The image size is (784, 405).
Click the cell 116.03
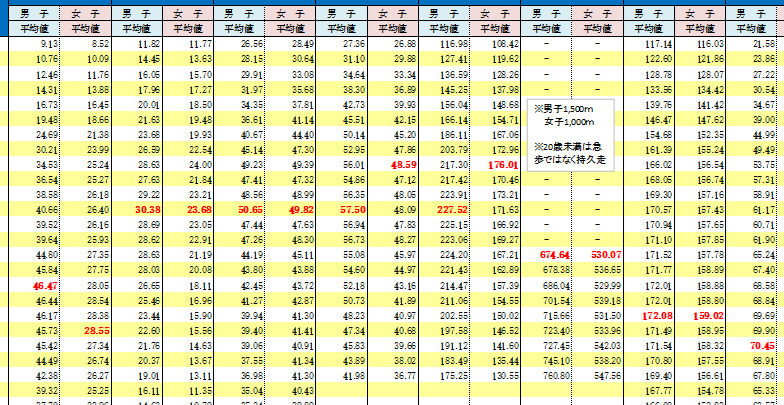pyautogui.click(x=710, y=44)
